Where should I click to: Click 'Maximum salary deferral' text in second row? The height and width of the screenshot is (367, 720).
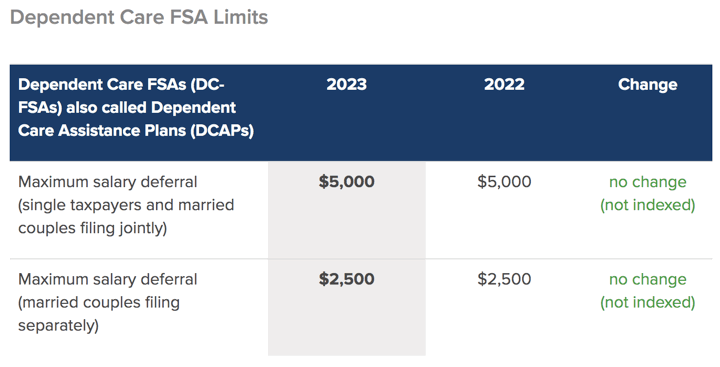coord(107,279)
